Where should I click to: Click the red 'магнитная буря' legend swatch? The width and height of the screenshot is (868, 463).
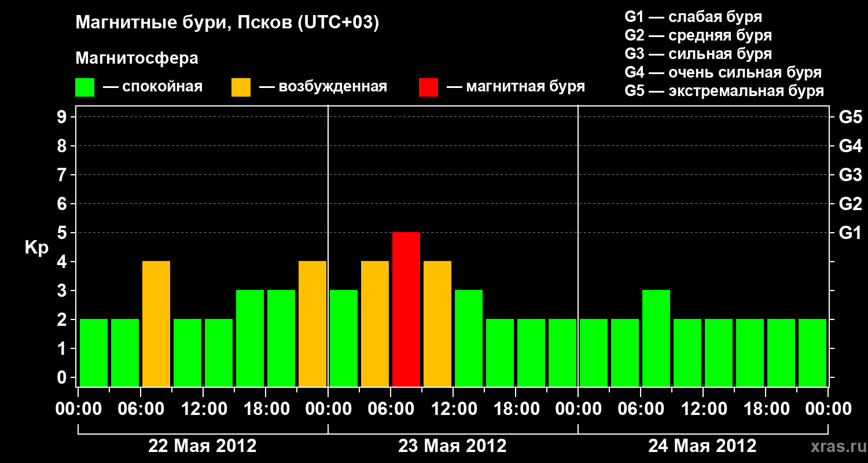[x=428, y=87]
